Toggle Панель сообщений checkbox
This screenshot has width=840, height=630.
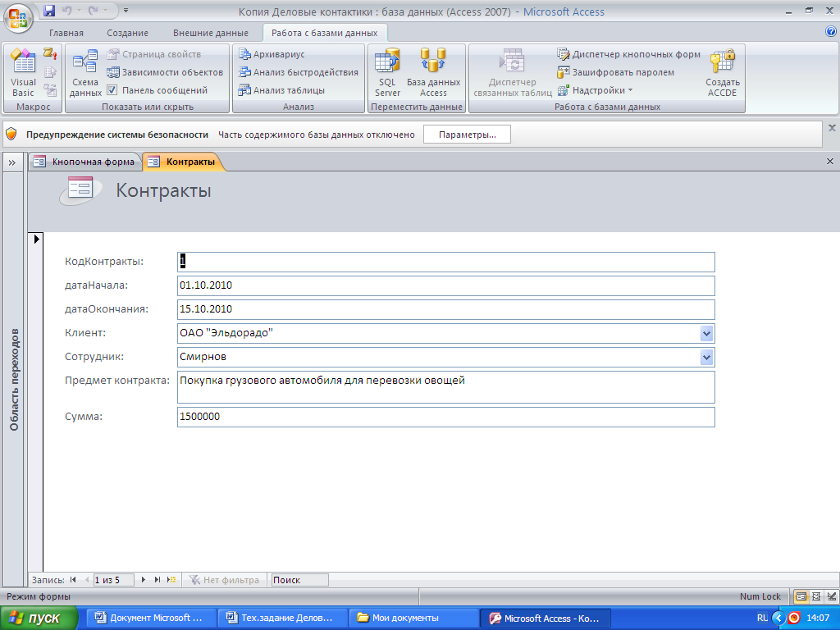(x=112, y=90)
